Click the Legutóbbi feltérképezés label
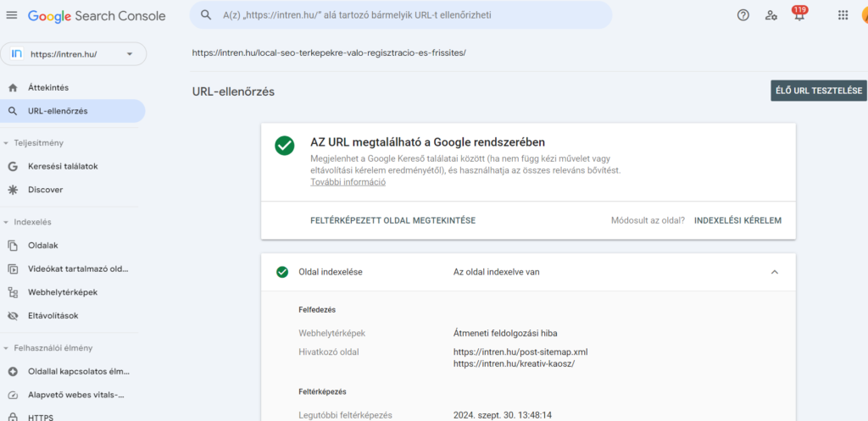Screen dimensions: 868x421 [x=346, y=415]
